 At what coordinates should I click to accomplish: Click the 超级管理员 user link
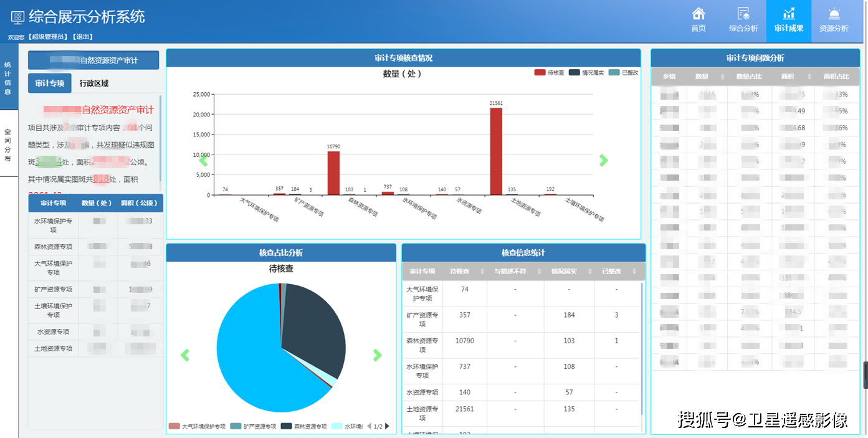point(48,37)
